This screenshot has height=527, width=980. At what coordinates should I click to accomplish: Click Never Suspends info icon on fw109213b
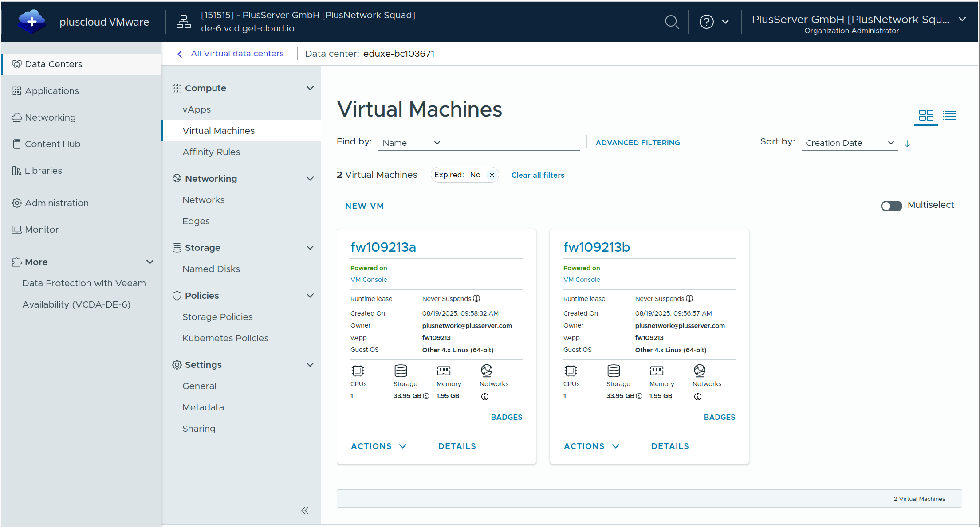click(x=689, y=298)
